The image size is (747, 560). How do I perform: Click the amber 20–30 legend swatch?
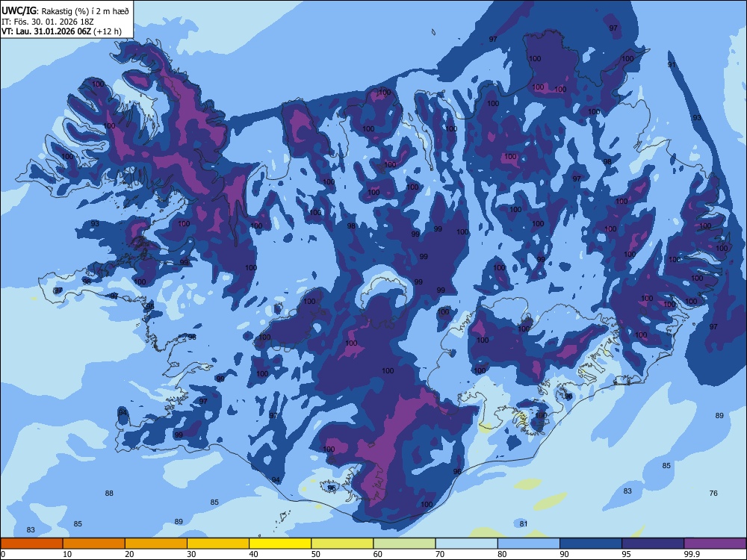point(156,544)
